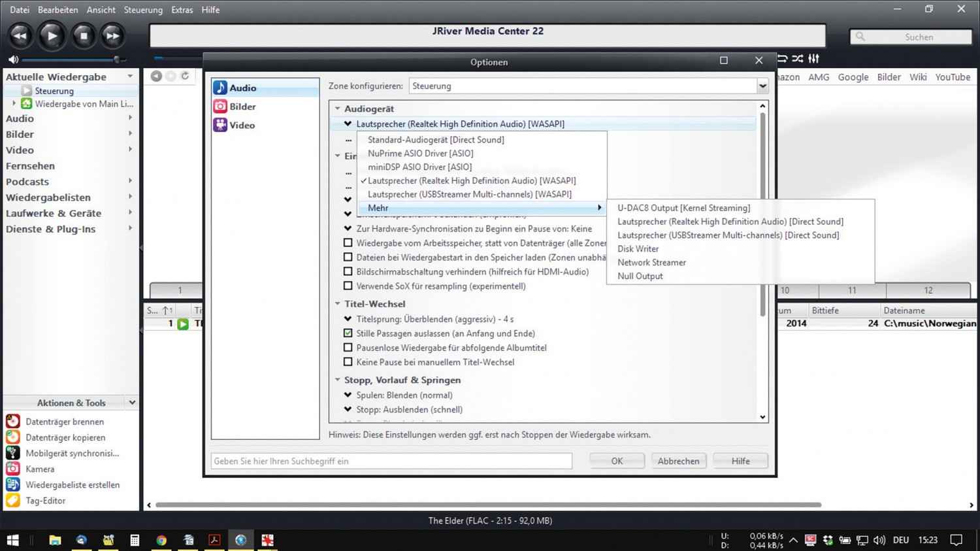Select Audio icon in Optionen category list
Viewport: 980px width, 551px height.
click(x=221, y=88)
